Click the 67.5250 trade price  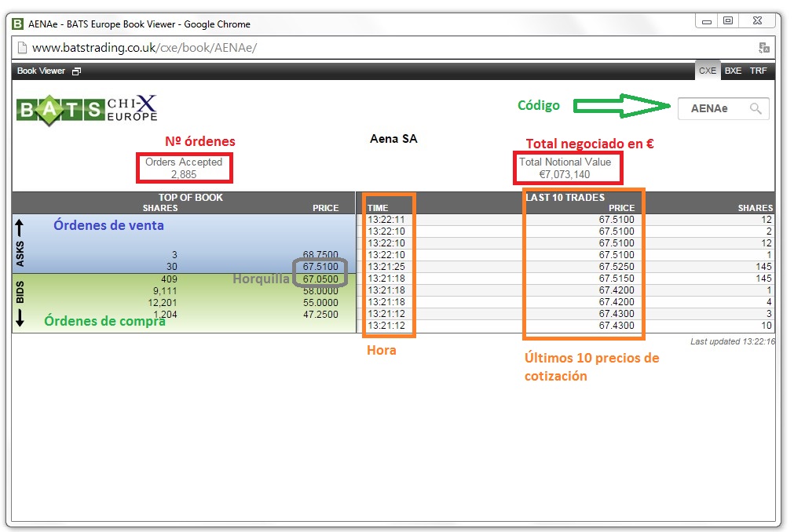617,267
